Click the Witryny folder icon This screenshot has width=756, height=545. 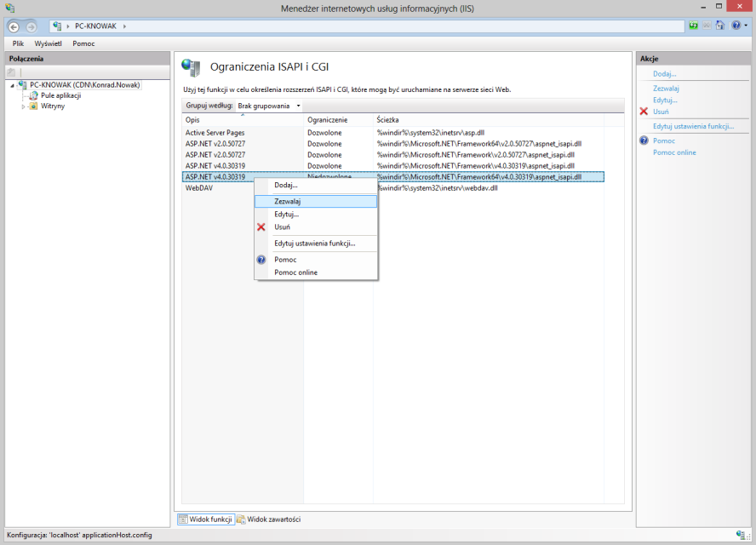tap(33, 106)
